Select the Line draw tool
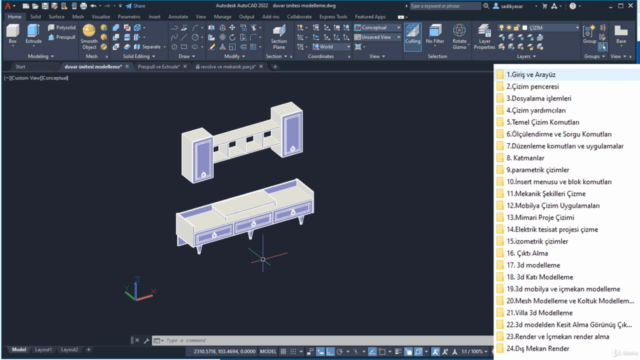Viewport: 640px width, 360px height. (x=184, y=37)
